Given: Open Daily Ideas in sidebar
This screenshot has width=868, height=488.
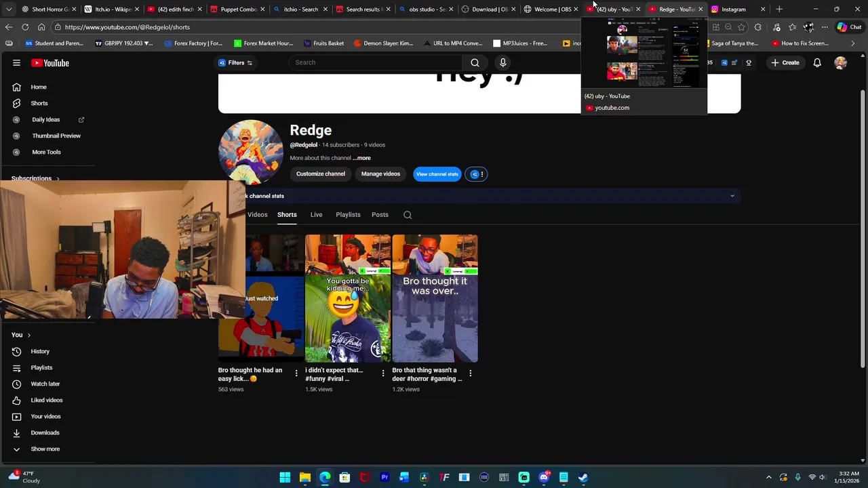Looking at the screenshot, I should (47, 119).
